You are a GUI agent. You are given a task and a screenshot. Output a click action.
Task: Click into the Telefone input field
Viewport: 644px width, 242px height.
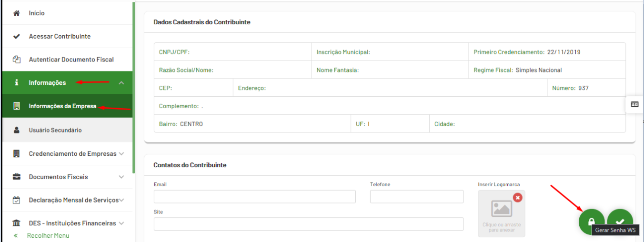pos(417,197)
